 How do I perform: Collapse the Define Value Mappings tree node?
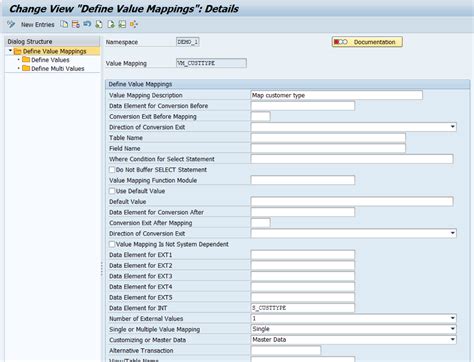(x=10, y=51)
